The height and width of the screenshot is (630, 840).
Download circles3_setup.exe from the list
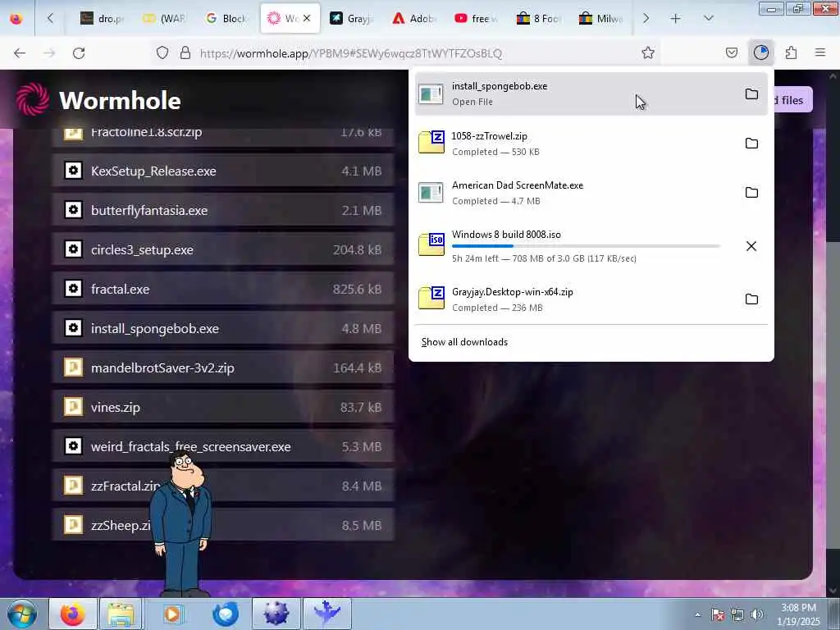coord(223,249)
